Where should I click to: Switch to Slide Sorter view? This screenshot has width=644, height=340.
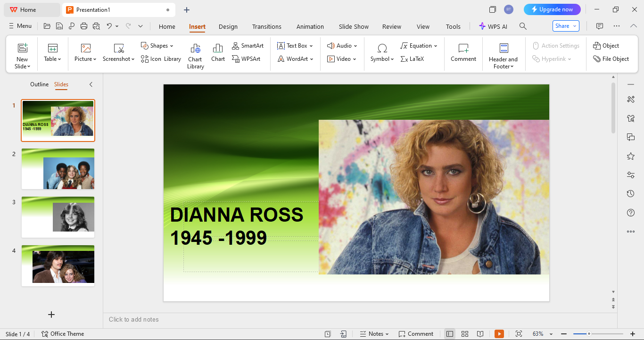(465, 333)
